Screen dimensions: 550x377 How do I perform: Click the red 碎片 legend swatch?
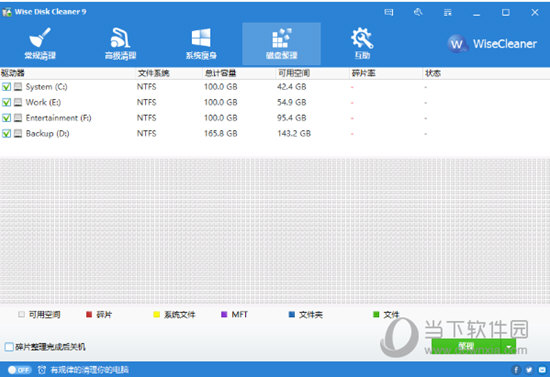[x=89, y=315]
